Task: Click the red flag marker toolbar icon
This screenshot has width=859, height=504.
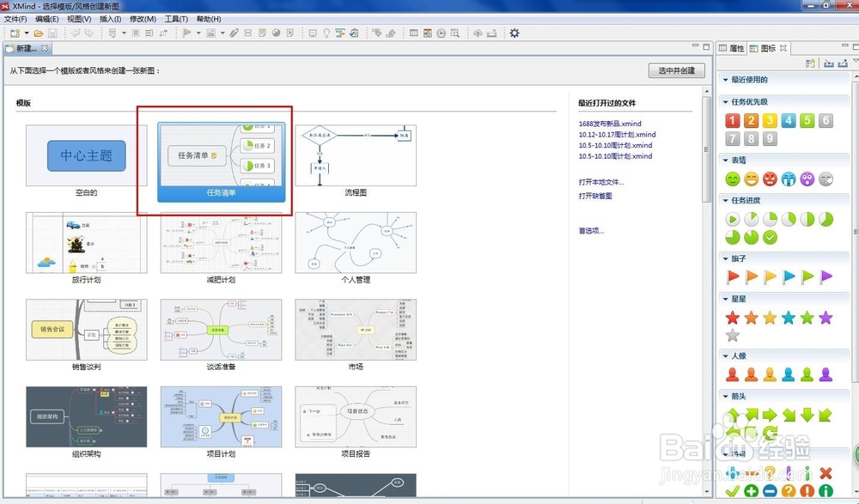Action: pos(186,33)
